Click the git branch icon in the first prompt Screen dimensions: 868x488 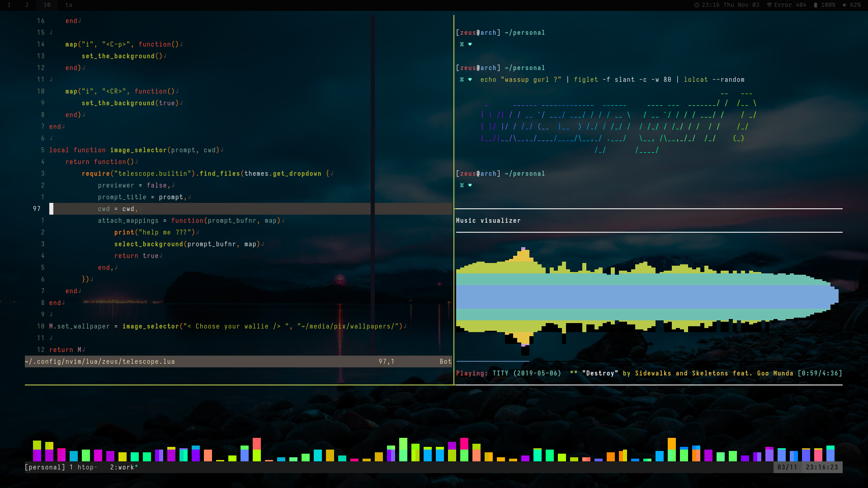click(462, 44)
